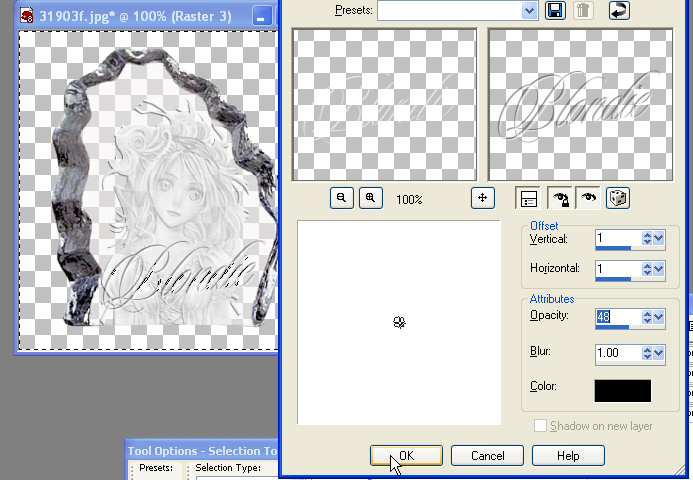
Task: Open the Horizontal offset dropdown arrow
Action: coord(659,269)
